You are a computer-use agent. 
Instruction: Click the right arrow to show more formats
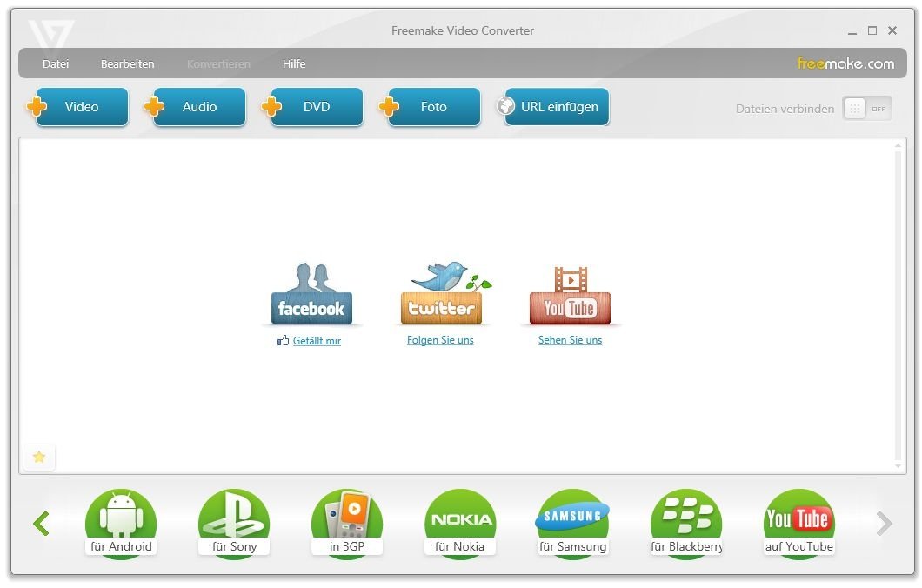pyautogui.click(x=883, y=523)
